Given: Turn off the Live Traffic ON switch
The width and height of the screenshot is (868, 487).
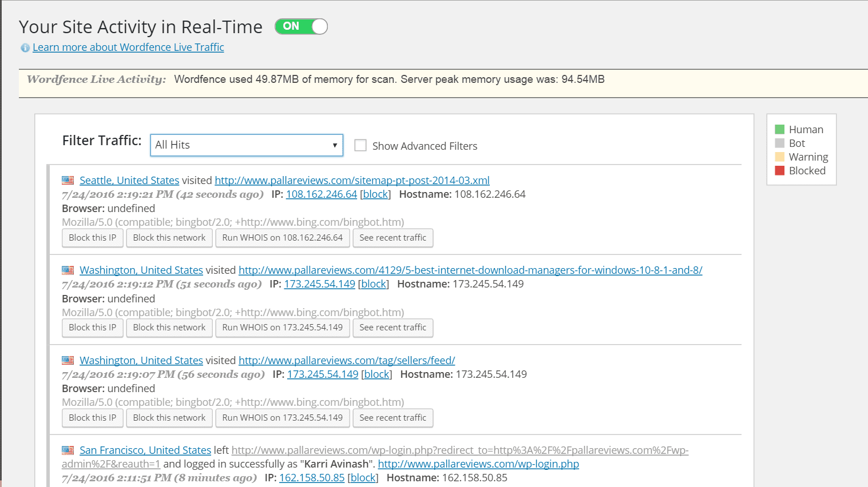Looking at the screenshot, I should tap(301, 26).
